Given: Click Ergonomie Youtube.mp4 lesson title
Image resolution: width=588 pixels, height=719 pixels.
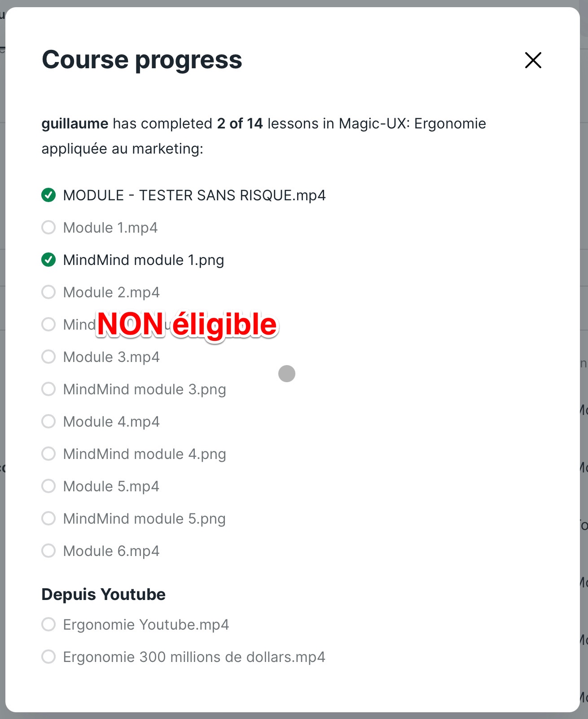Looking at the screenshot, I should (x=146, y=625).
